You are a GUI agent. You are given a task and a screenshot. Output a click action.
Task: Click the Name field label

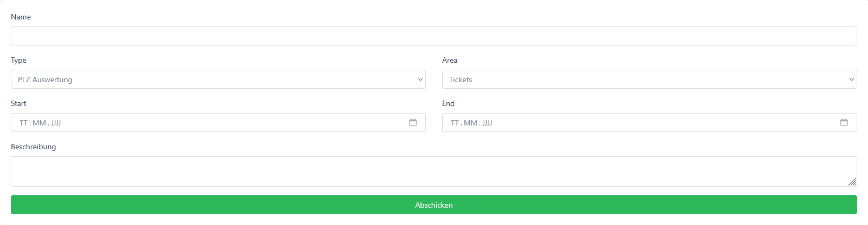pyautogui.click(x=21, y=17)
